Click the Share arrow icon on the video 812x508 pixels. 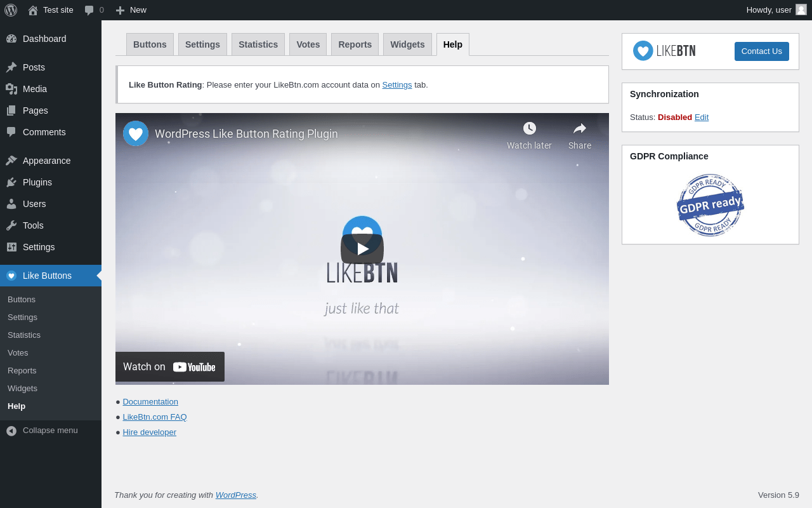click(580, 128)
